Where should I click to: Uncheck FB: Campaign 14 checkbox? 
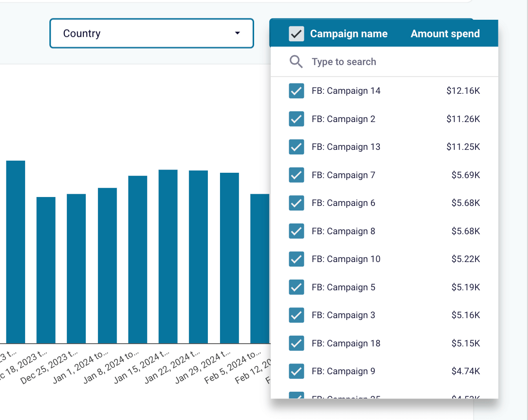point(296,91)
